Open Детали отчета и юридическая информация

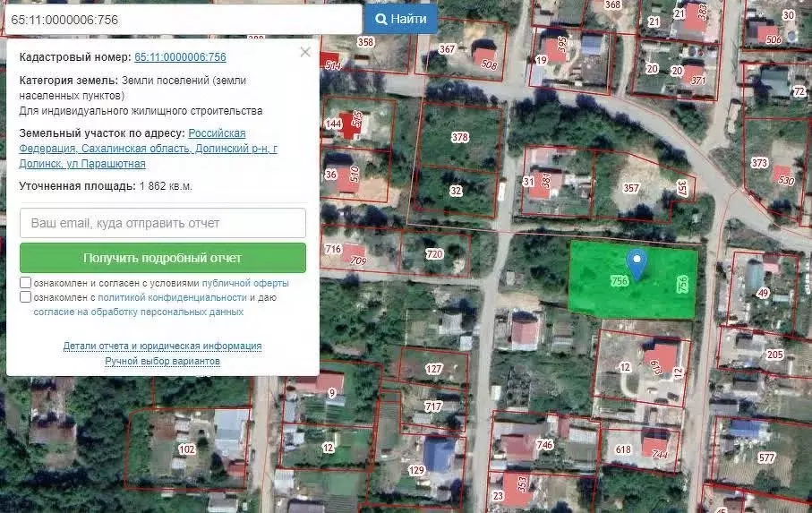pyautogui.click(x=163, y=346)
